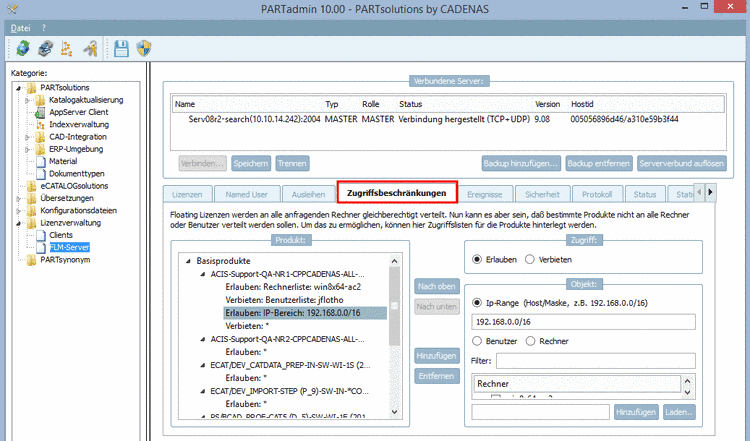Click the PARTsynonym folder icon
The width and height of the screenshot is (750, 441).
(32, 260)
